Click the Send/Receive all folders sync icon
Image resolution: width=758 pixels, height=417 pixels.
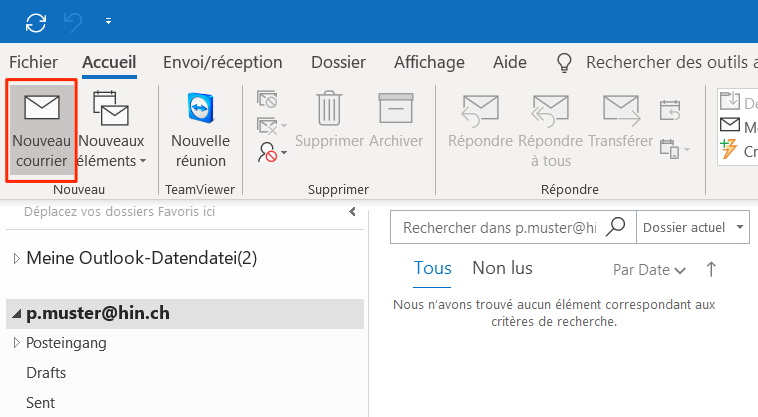(x=36, y=22)
